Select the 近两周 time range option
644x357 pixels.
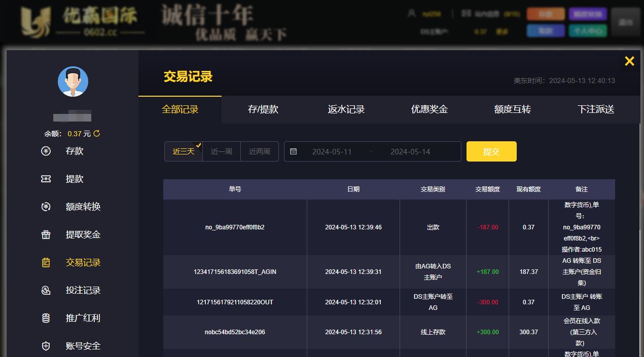(x=259, y=151)
